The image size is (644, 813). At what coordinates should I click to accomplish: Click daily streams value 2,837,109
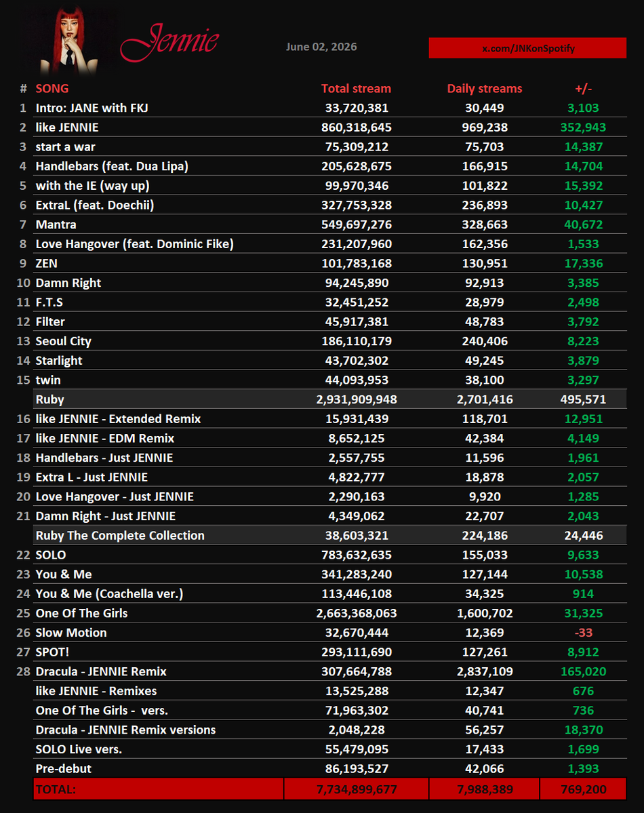(x=485, y=672)
